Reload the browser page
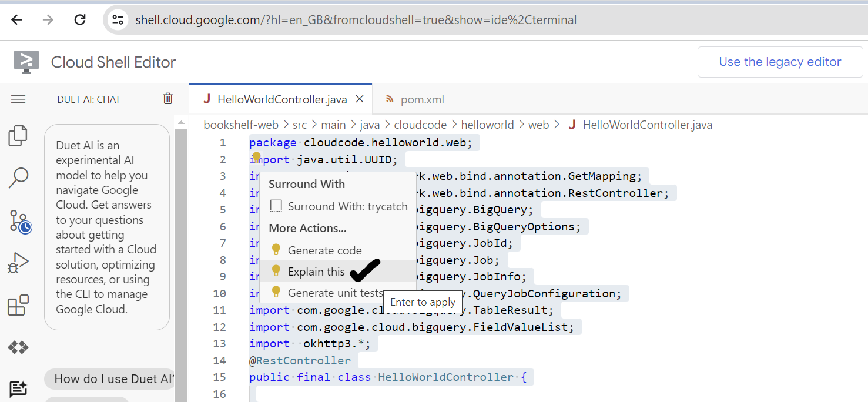The image size is (868, 402). [x=80, y=20]
